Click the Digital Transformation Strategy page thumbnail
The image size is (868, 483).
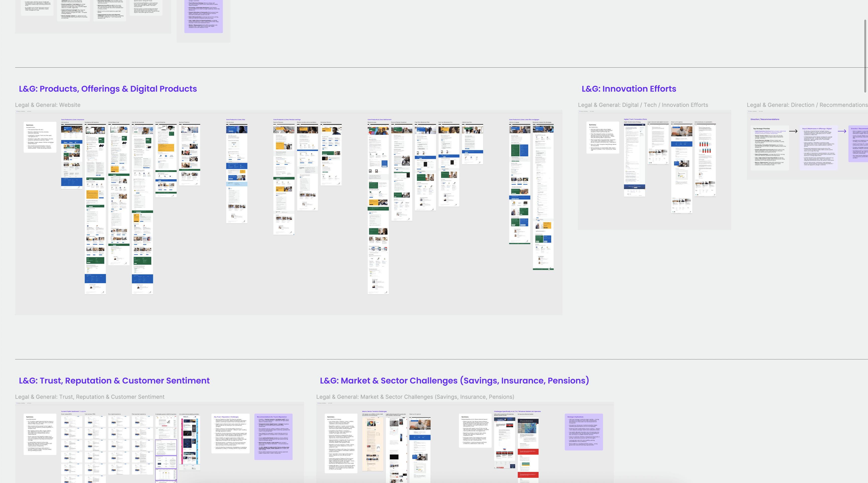coord(634,160)
